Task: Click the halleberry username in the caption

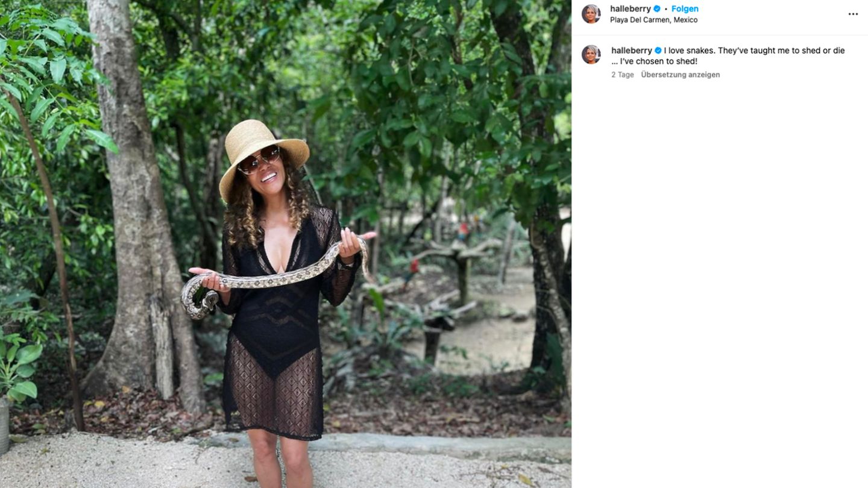Action: (632, 51)
